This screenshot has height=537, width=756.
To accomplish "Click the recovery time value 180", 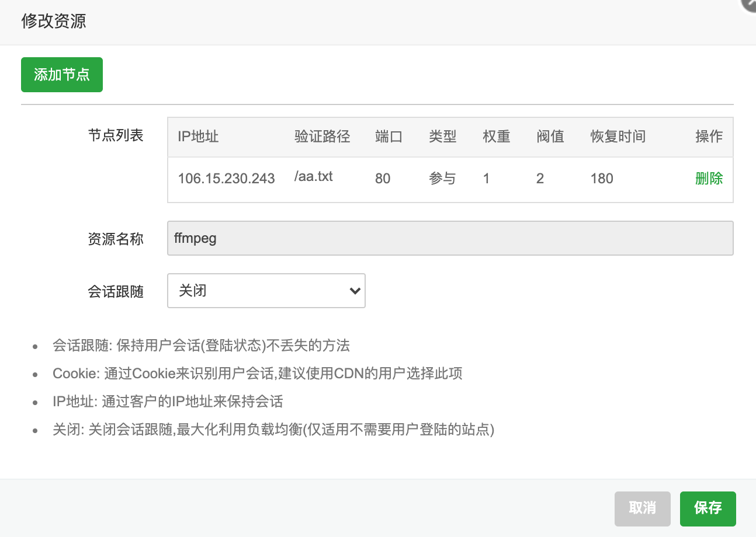I will point(602,179).
